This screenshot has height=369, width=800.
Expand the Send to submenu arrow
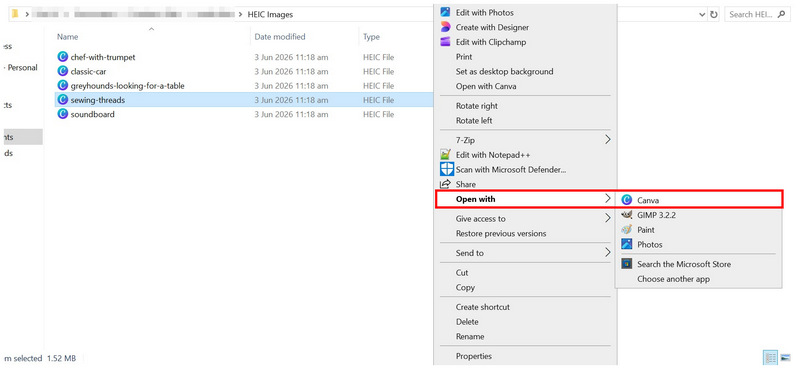[x=607, y=253]
